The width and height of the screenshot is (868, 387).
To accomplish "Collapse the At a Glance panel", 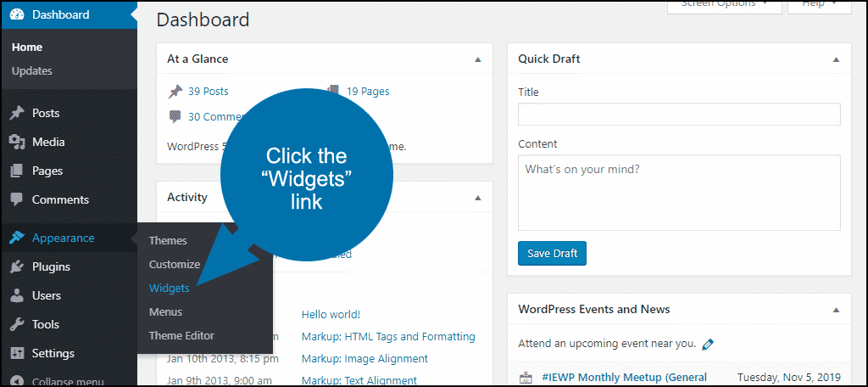I will coord(478,59).
